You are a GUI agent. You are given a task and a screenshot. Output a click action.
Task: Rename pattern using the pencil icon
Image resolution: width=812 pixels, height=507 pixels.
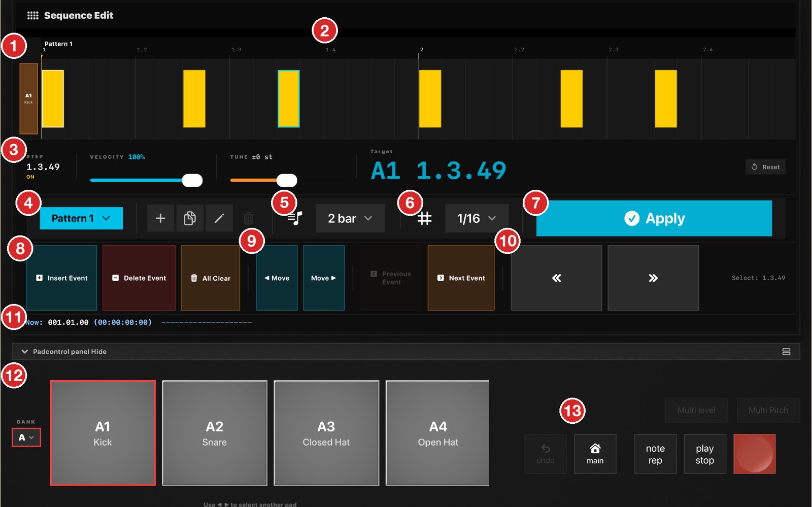(x=219, y=218)
